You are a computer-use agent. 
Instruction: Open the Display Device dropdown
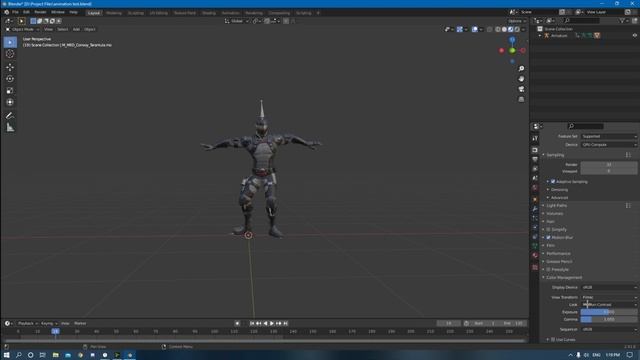tap(609, 287)
